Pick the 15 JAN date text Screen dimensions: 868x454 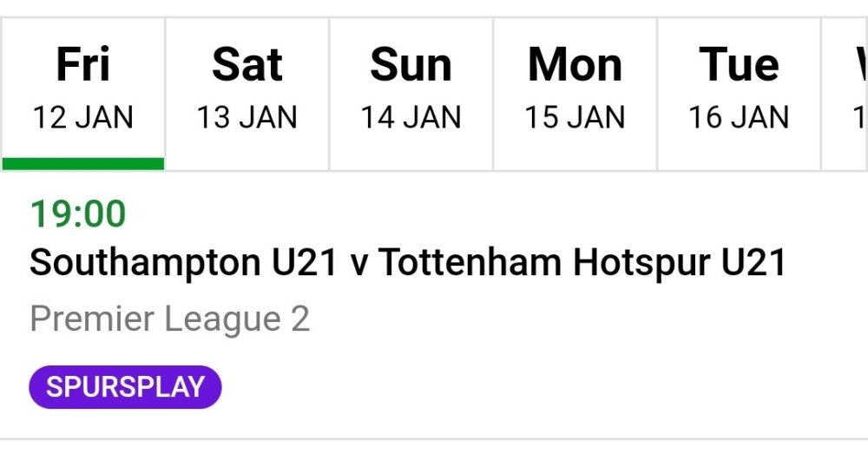[575, 117]
